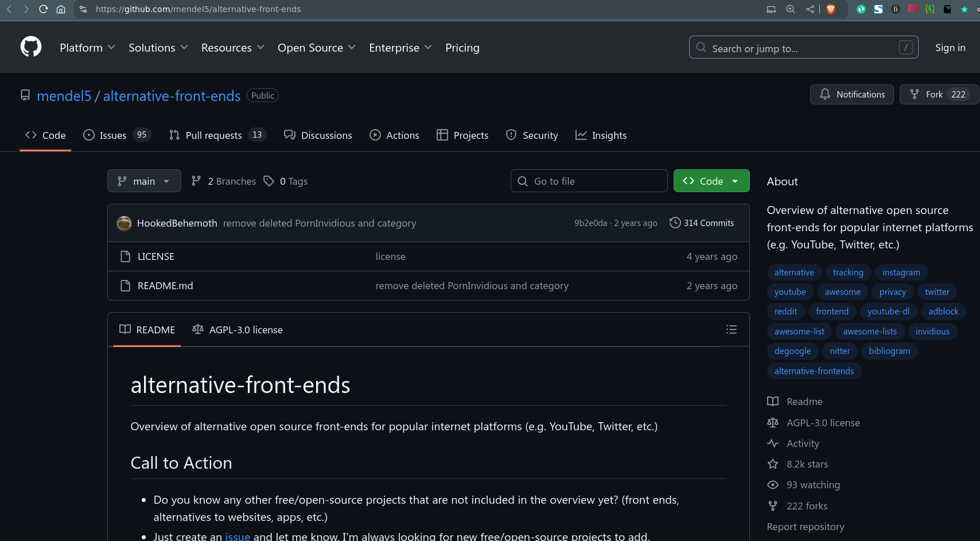Open the Pull requests tab
980x541 pixels.
pyautogui.click(x=213, y=135)
